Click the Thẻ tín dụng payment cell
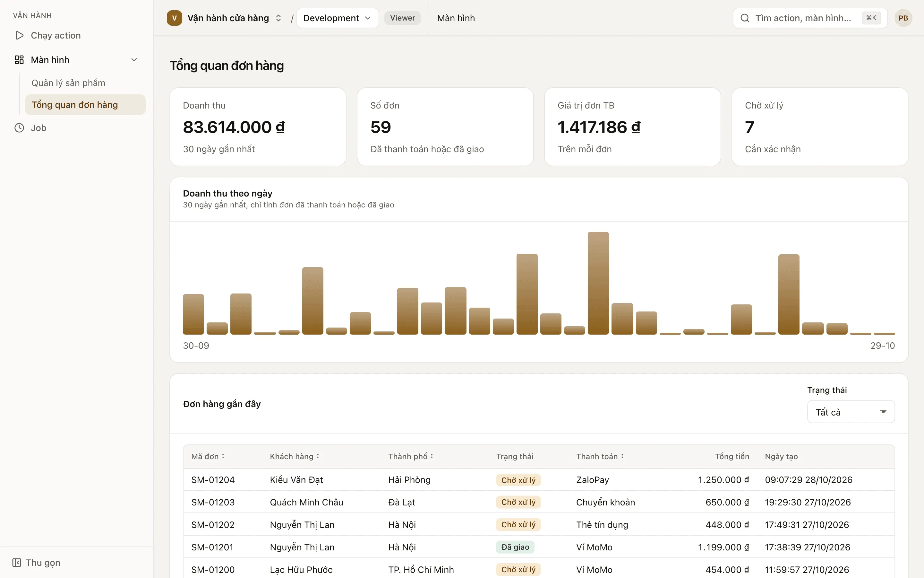924x578 pixels. click(x=602, y=524)
